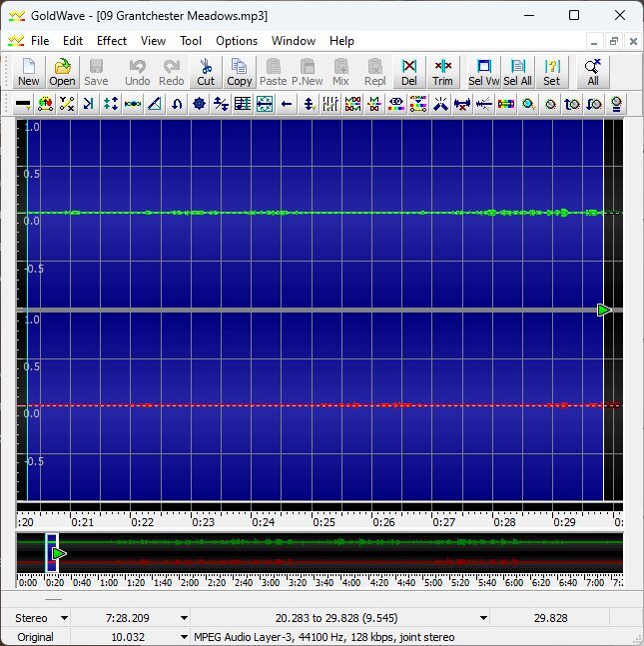Trim audio with the Trim button
The height and width of the screenshot is (646, 644).
[x=442, y=73]
